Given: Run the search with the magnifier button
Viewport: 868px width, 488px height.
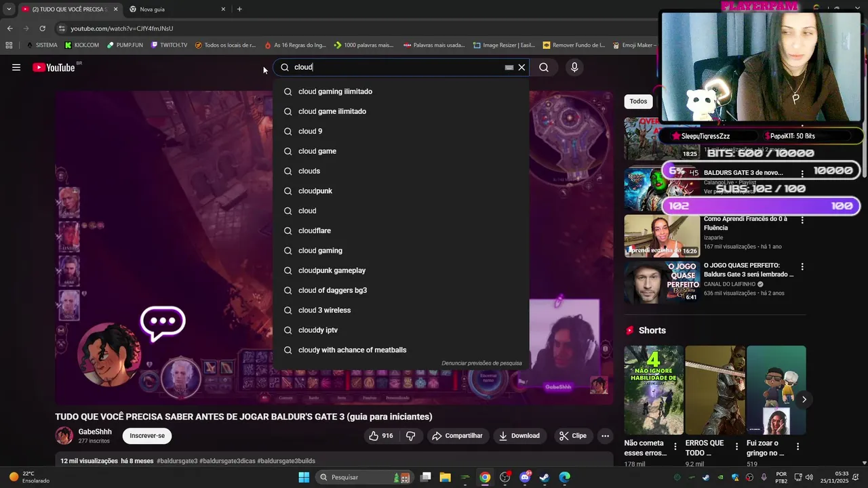Looking at the screenshot, I should [x=544, y=67].
